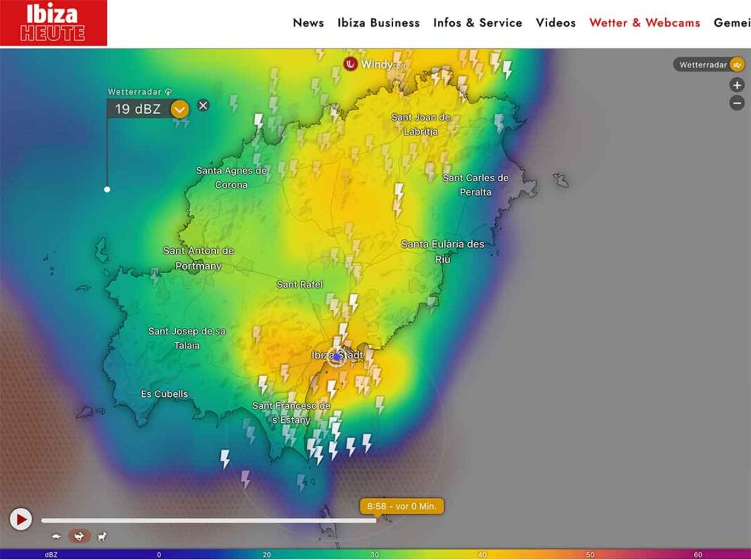Open the Wetterradar layer selector

pyautogui.click(x=702, y=65)
